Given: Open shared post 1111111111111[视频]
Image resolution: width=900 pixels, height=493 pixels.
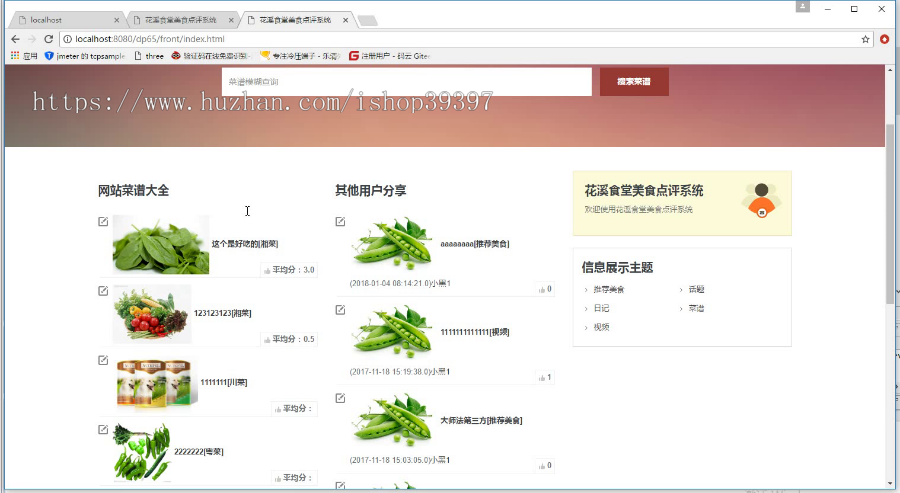Looking at the screenshot, I should (x=475, y=332).
